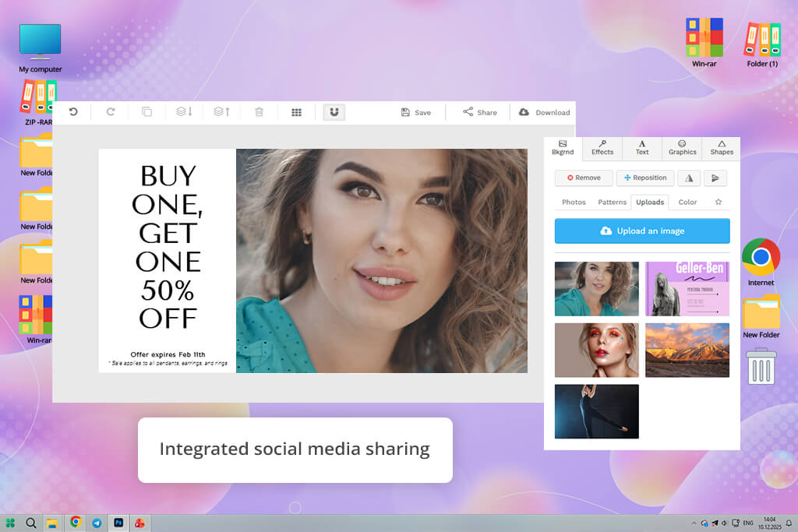Image resolution: width=798 pixels, height=532 pixels.
Task: Switch to the Bkgrnd tab
Action: [x=563, y=148]
